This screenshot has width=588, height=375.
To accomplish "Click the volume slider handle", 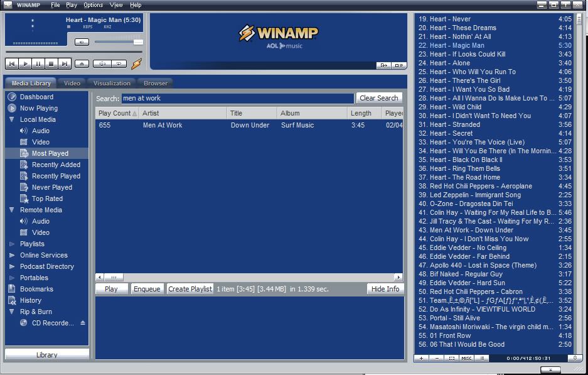I will [138, 42].
